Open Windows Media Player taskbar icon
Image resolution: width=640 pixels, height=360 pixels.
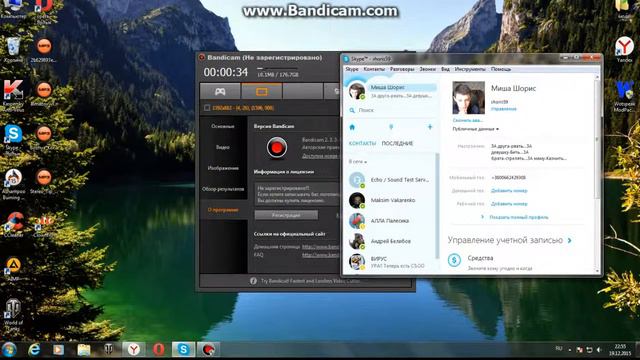coord(58,350)
